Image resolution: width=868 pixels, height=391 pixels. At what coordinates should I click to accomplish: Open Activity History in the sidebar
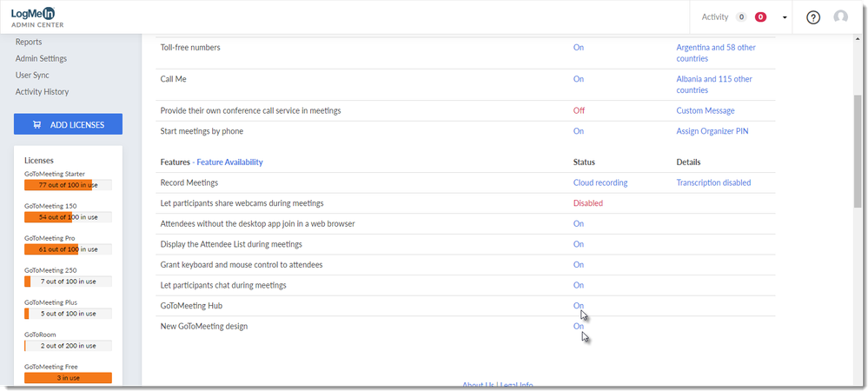(42, 91)
